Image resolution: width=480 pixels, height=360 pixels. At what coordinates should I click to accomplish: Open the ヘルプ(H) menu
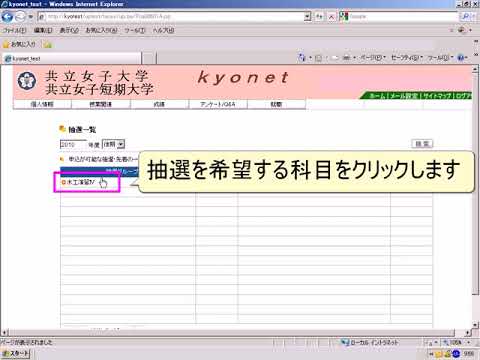163,30
